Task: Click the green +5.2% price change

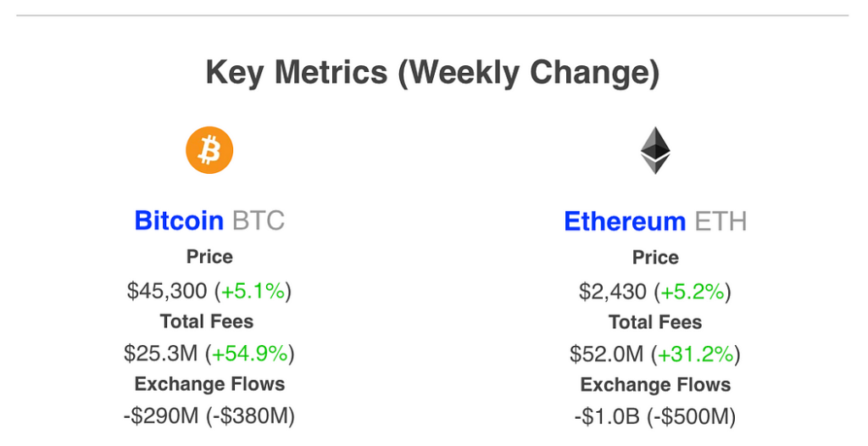Action: pos(693,292)
